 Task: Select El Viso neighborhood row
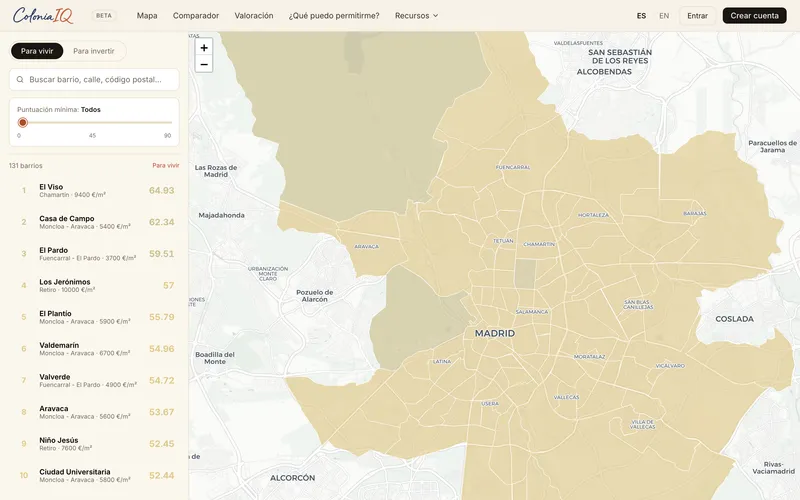click(x=94, y=190)
